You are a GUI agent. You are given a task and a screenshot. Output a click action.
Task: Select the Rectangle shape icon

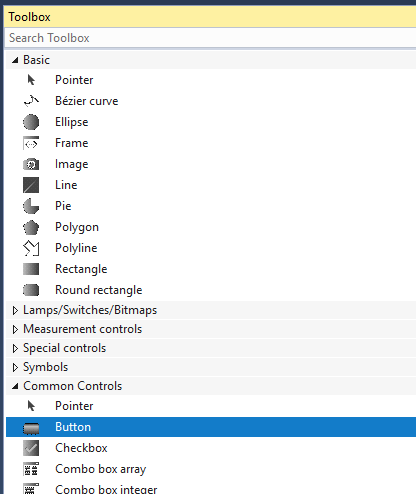(x=31, y=269)
